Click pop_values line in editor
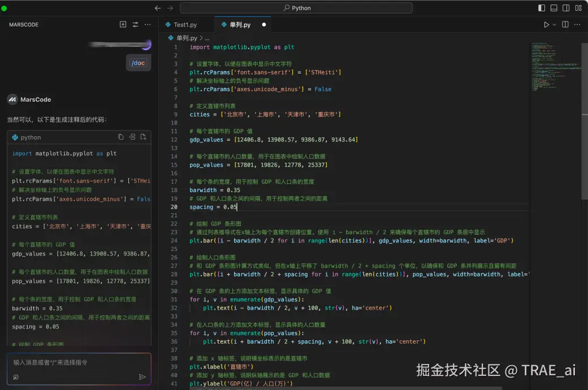The width and height of the screenshot is (588, 390). click(x=258, y=165)
